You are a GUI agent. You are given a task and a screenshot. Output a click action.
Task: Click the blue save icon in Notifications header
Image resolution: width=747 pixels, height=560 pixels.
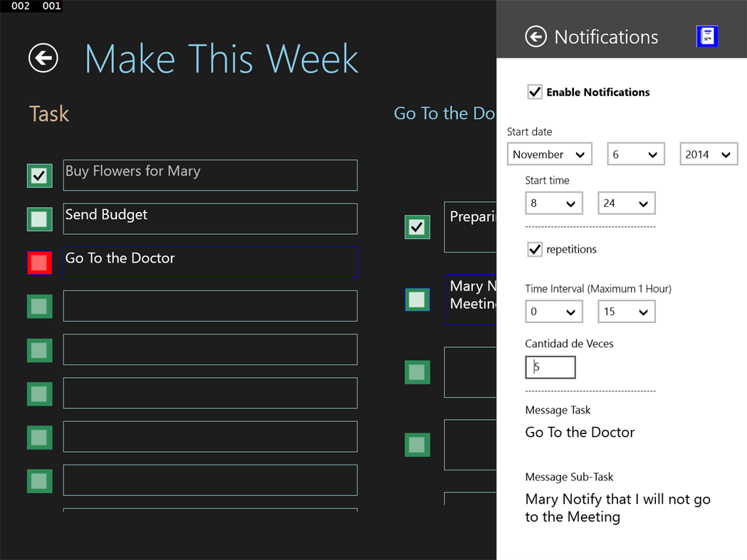click(x=706, y=36)
